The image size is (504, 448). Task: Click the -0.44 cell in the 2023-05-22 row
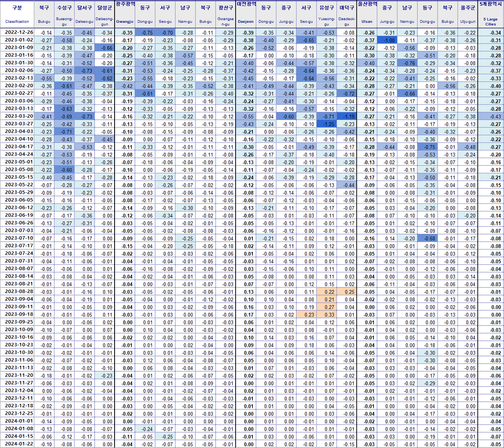click(x=347, y=185)
